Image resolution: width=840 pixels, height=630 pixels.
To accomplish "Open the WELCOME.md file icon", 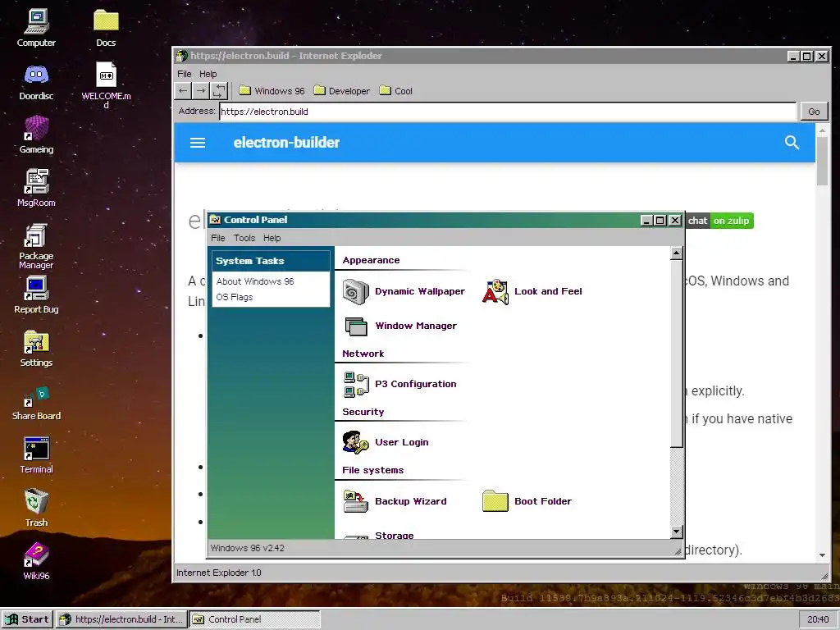I will tap(106, 84).
